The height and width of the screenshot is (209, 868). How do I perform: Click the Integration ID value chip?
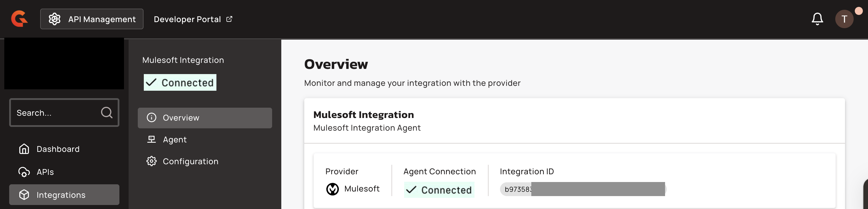tap(583, 189)
